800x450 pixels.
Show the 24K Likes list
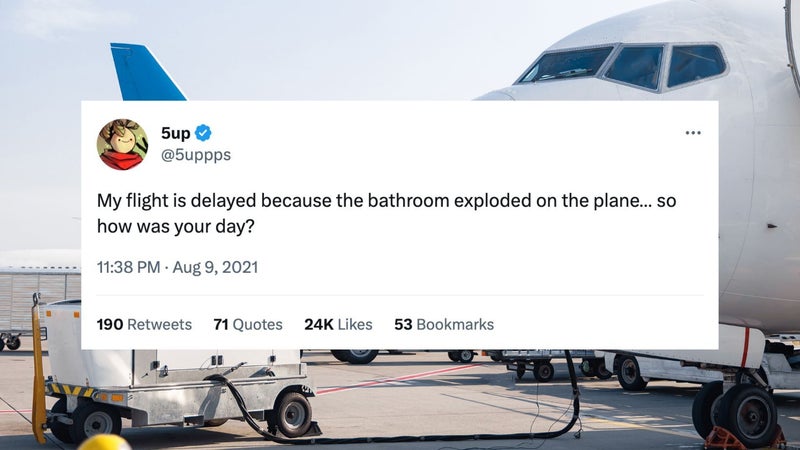click(338, 324)
